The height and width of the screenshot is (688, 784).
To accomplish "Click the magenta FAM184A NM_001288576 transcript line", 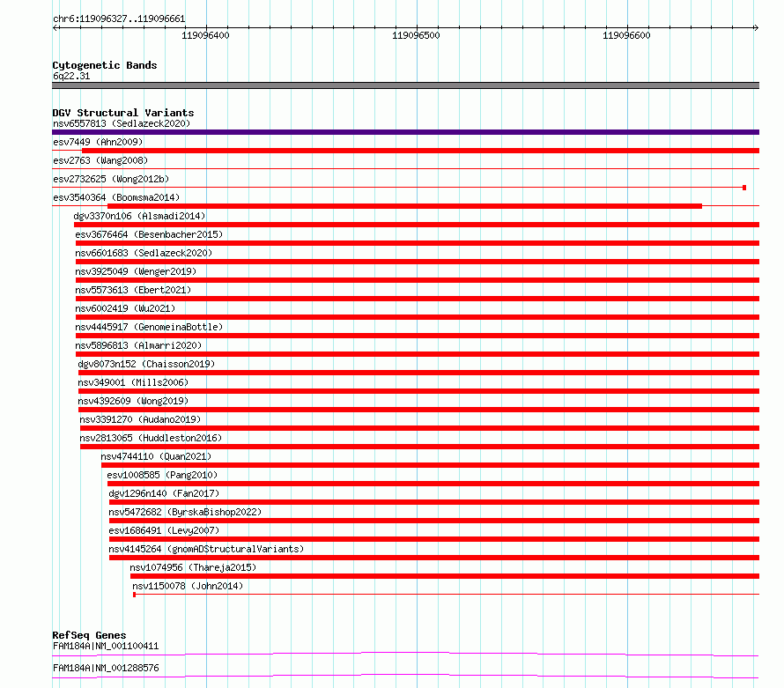I will pos(405,676).
